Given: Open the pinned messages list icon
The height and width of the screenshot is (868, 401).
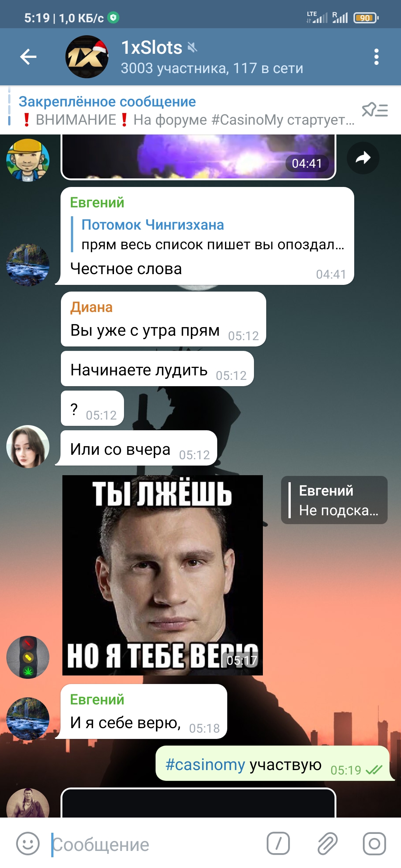Looking at the screenshot, I should pyautogui.click(x=375, y=110).
